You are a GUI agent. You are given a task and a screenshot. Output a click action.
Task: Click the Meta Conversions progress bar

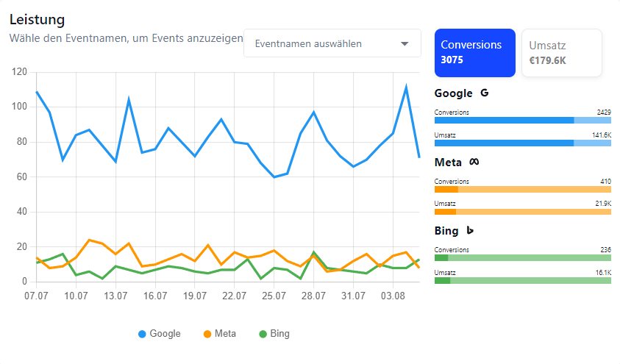pyautogui.click(x=522, y=189)
